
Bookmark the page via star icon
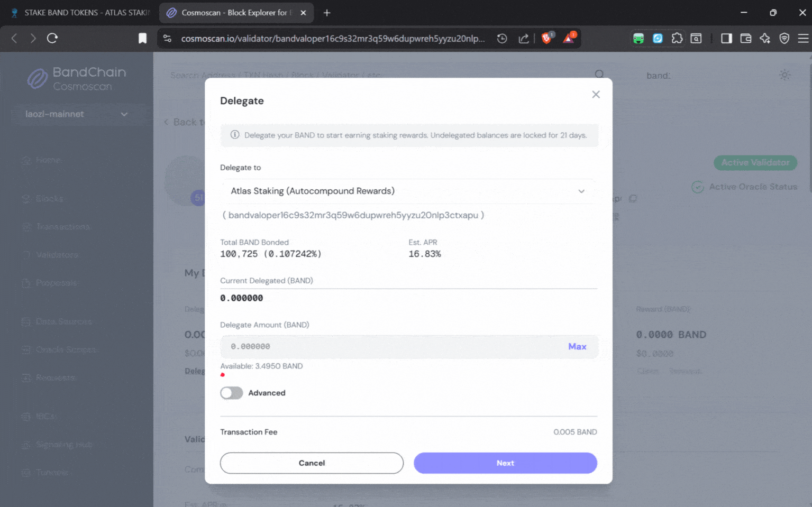(142, 38)
